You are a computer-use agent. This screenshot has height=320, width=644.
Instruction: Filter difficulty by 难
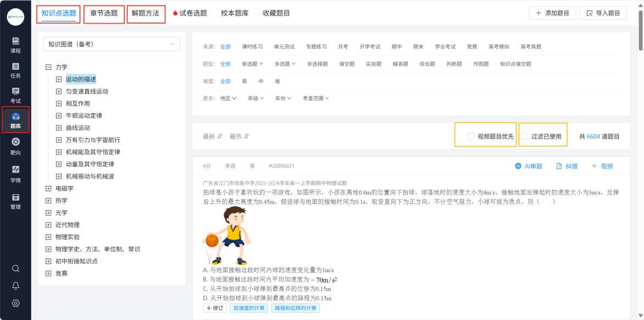277,81
